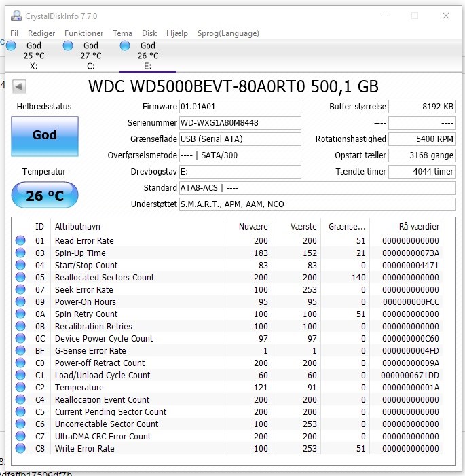Click the status orb for Reallocated Sectors Count
This screenshot has width=465, height=476.
tap(20, 277)
